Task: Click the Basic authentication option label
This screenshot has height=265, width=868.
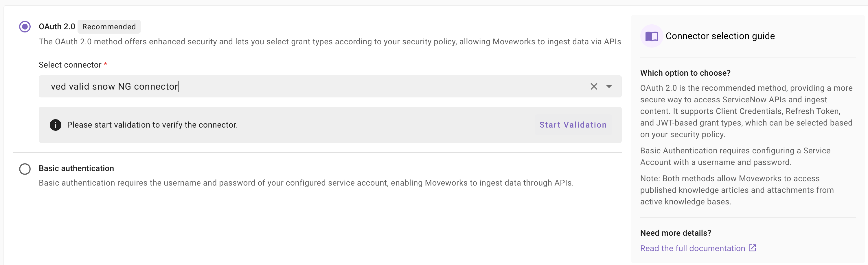Action: click(76, 168)
